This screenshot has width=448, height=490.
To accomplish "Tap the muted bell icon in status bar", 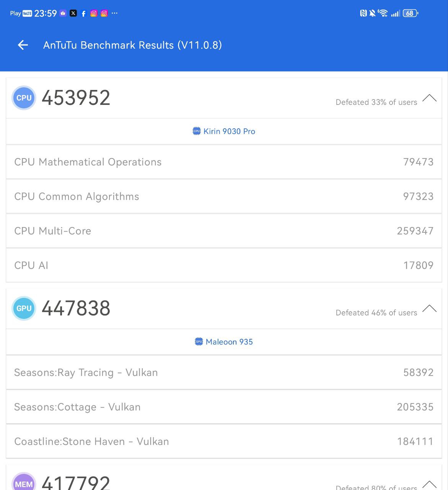I will pos(372,13).
